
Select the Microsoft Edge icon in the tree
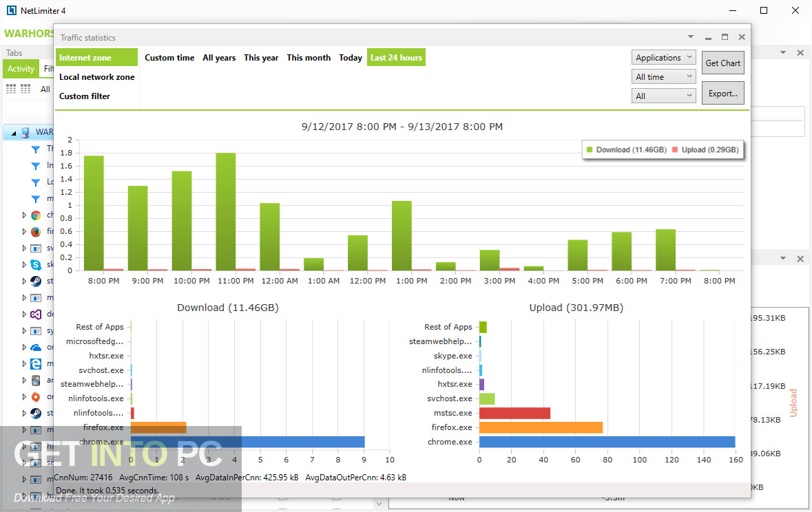pyautogui.click(x=36, y=364)
